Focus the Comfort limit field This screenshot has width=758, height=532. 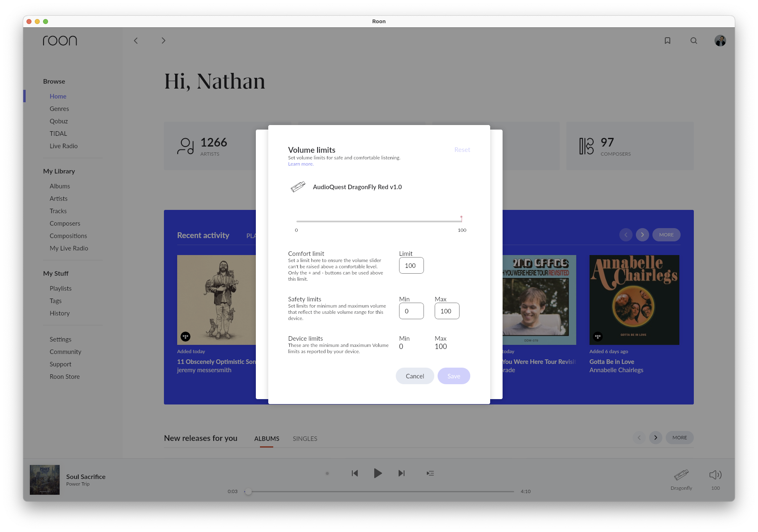tap(411, 265)
